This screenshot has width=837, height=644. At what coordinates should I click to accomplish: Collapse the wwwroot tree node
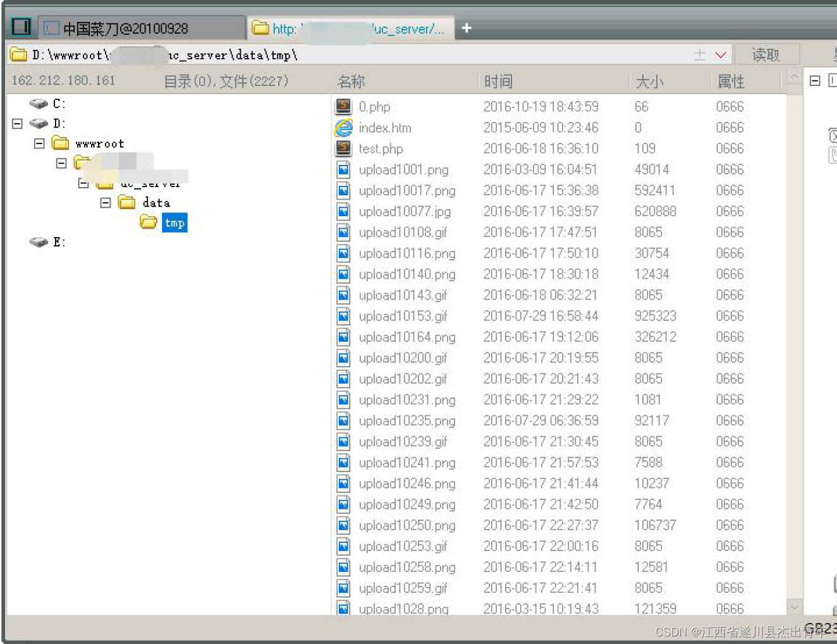(39, 143)
